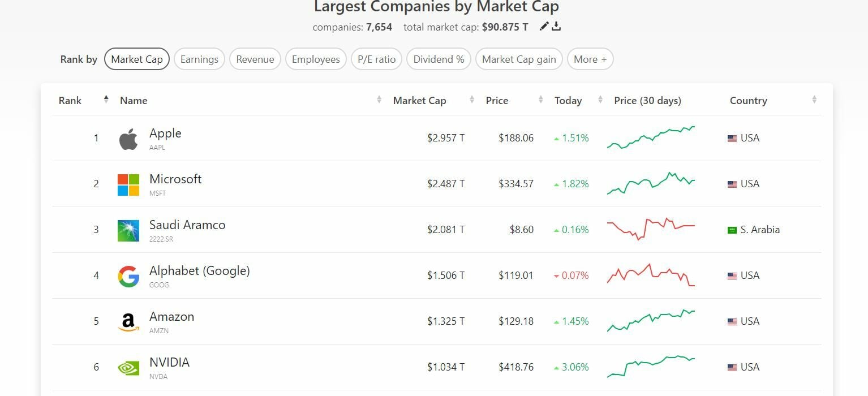Expand the More + ranking options
The height and width of the screenshot is (396, 868).
[x=590, y=59]
